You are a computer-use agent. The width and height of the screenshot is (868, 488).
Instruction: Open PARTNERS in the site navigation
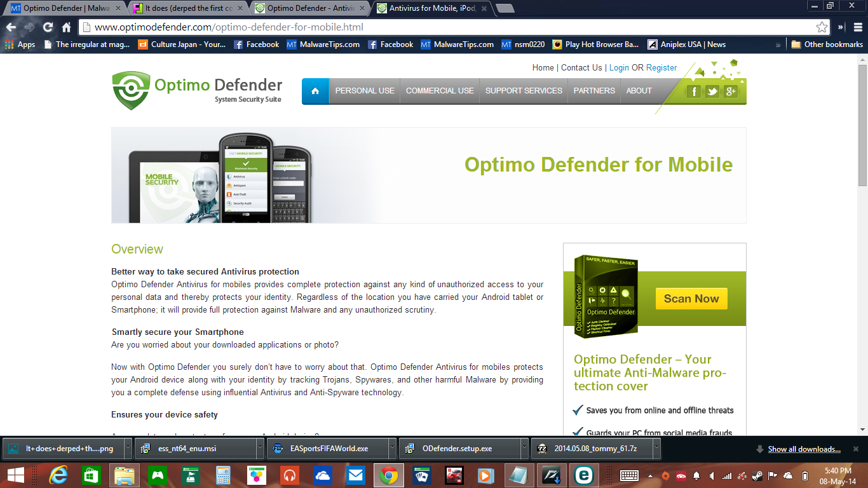(594, 91)
